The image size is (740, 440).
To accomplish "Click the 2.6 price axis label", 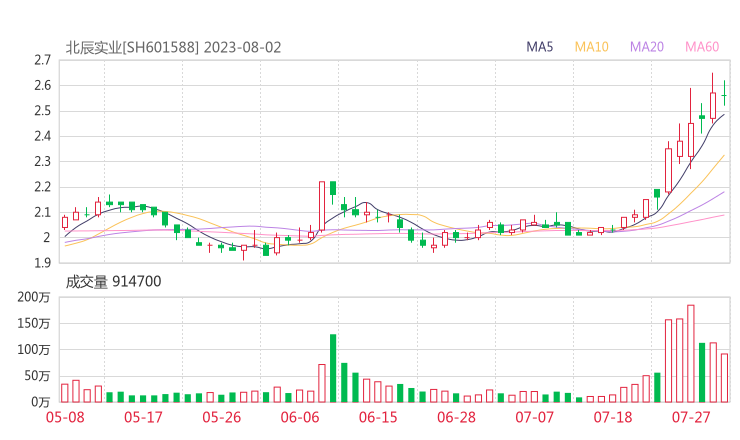I will point(42,85).
